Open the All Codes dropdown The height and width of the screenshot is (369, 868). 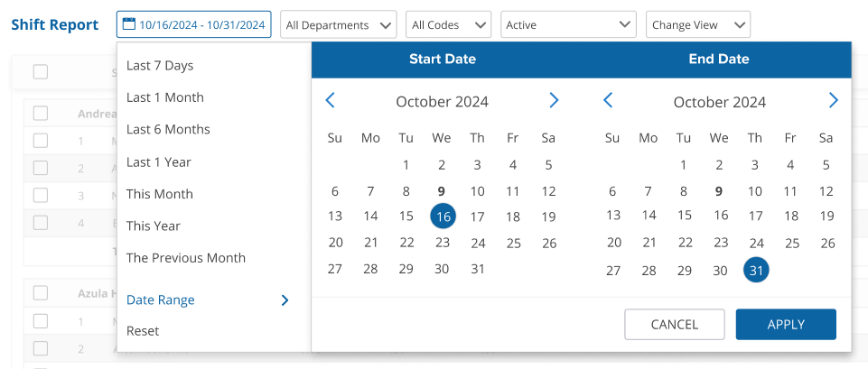coord(448,25)
